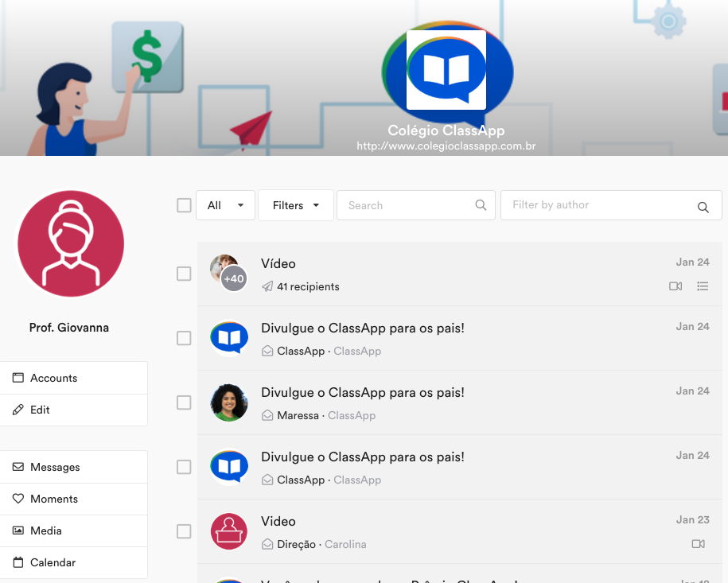Viewport: 728px width, 583px height.
Task: Click Maressa's profile photo
Action: click(229, 402)
